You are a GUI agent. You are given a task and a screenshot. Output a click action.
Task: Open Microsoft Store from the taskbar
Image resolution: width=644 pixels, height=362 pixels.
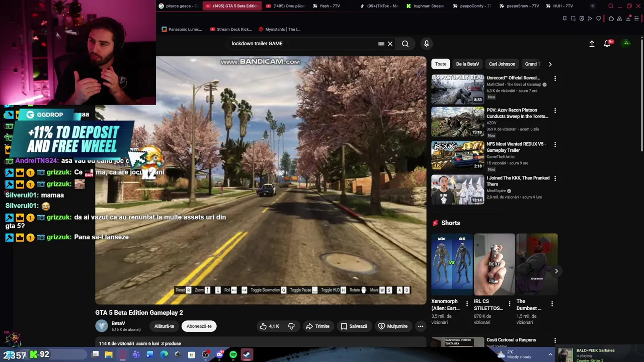point(192,354)
